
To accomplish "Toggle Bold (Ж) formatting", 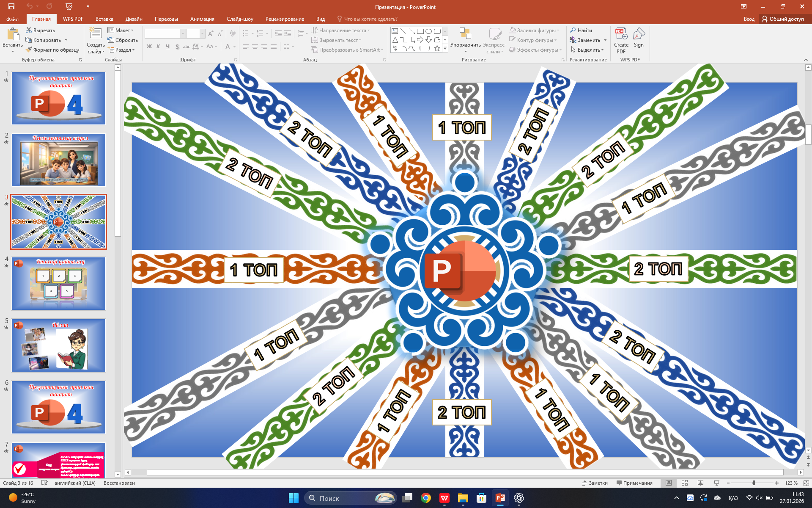I will (x=149, y=47).
